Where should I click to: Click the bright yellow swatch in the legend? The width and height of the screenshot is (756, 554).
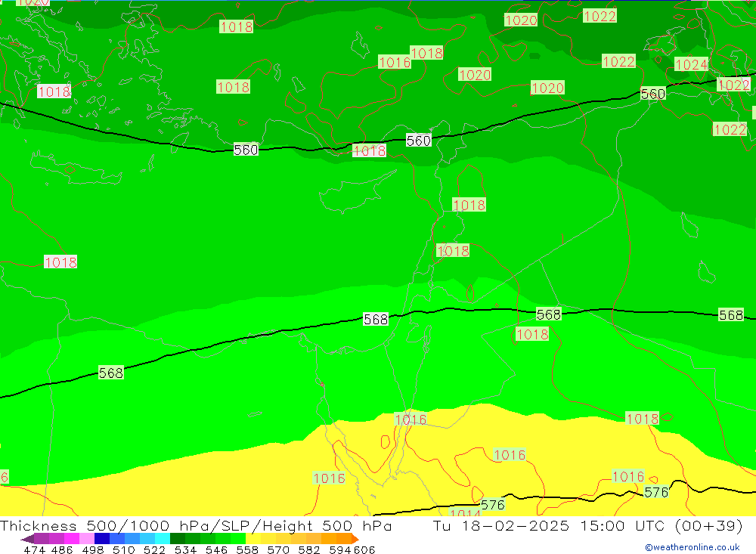(253, 539)
